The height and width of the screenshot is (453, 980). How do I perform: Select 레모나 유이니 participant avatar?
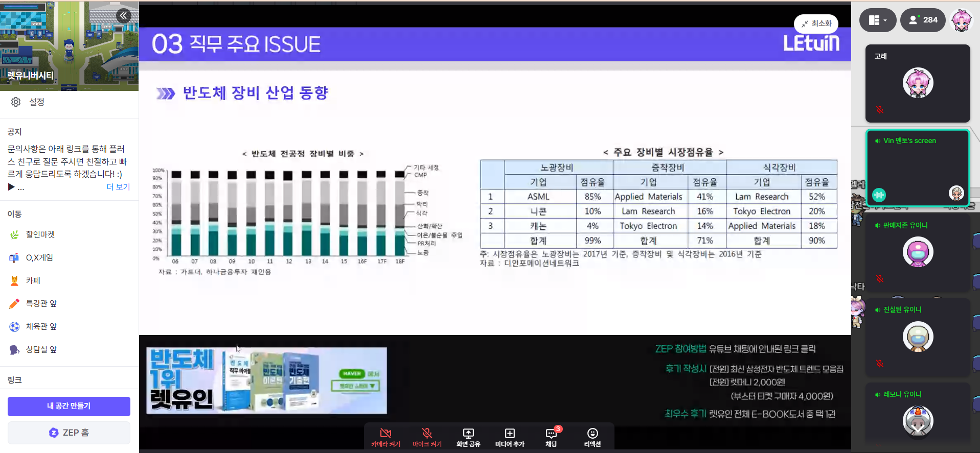(x=918, y=421)
